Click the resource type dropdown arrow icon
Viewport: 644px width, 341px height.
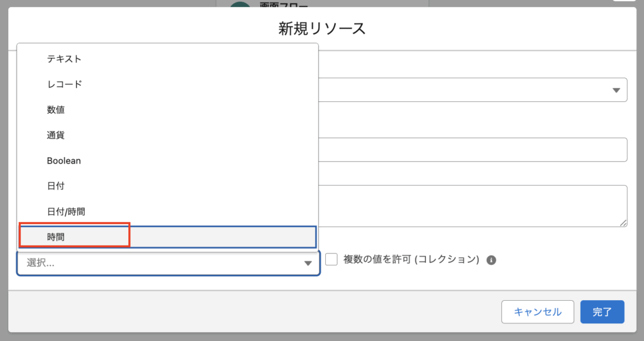616,91
